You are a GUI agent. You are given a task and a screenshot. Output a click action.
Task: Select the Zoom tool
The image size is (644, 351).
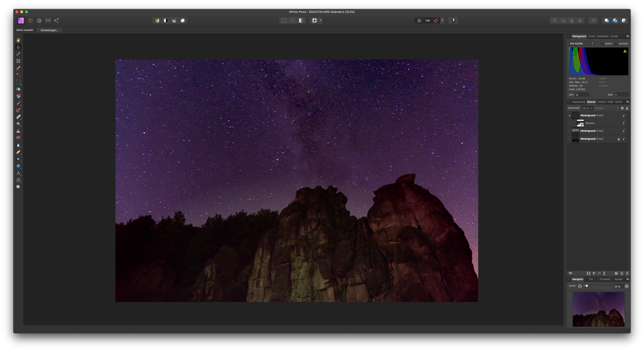(18, 187)
